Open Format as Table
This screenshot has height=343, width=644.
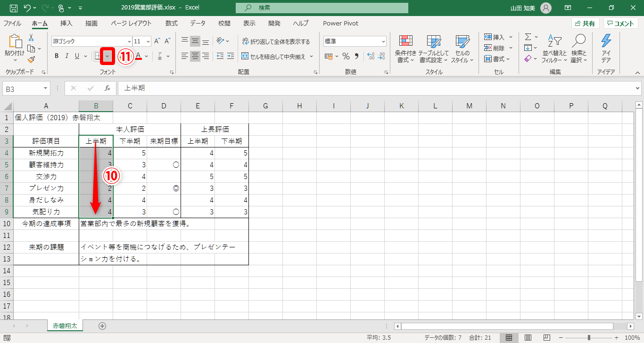tap(433, 49)
